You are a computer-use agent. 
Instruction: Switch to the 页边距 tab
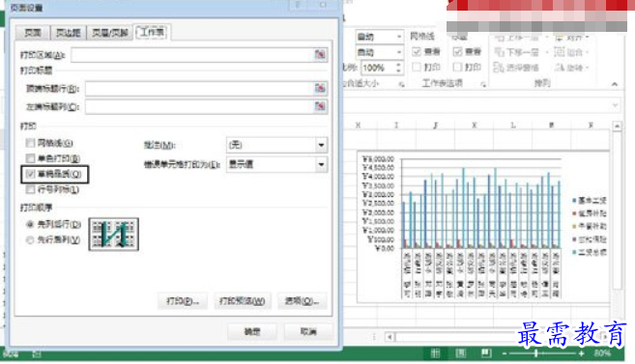coord(68,33)
